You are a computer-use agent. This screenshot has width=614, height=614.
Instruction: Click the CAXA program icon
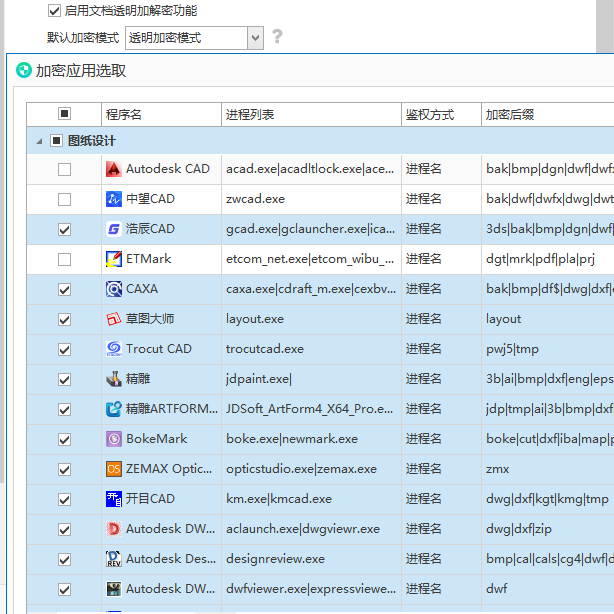point(114,289)
